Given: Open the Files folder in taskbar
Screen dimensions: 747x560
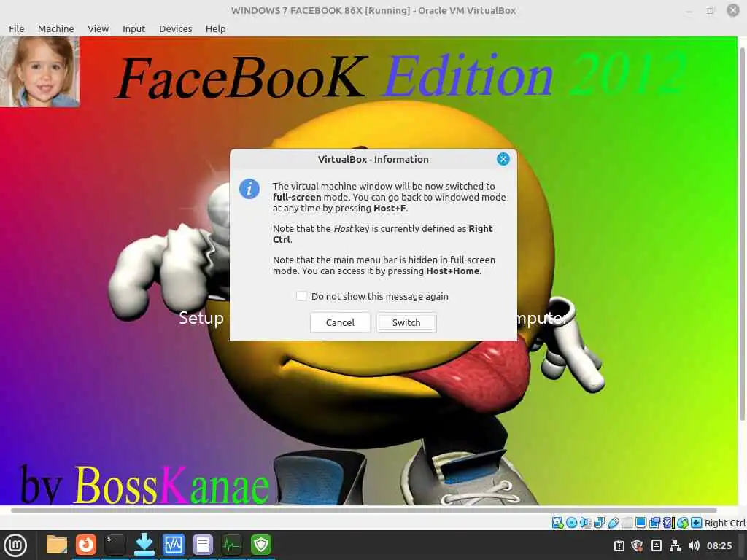Looking at the screenshot, I should pos(57,545).
